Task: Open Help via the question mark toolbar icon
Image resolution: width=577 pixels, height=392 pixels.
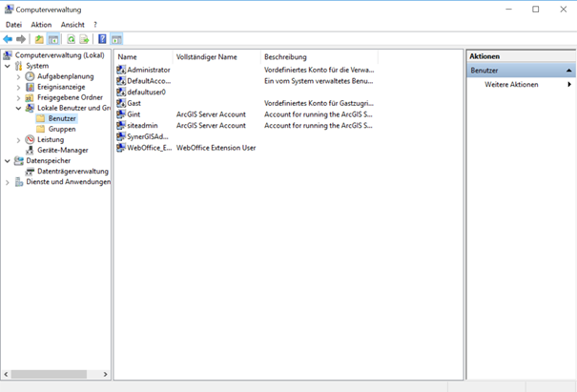Action: coord(102,39)
